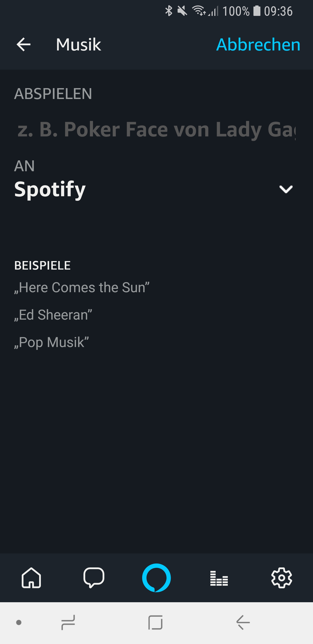Open the Spotify provider selection
Screen dimensions: 313x644
(50, 189)
